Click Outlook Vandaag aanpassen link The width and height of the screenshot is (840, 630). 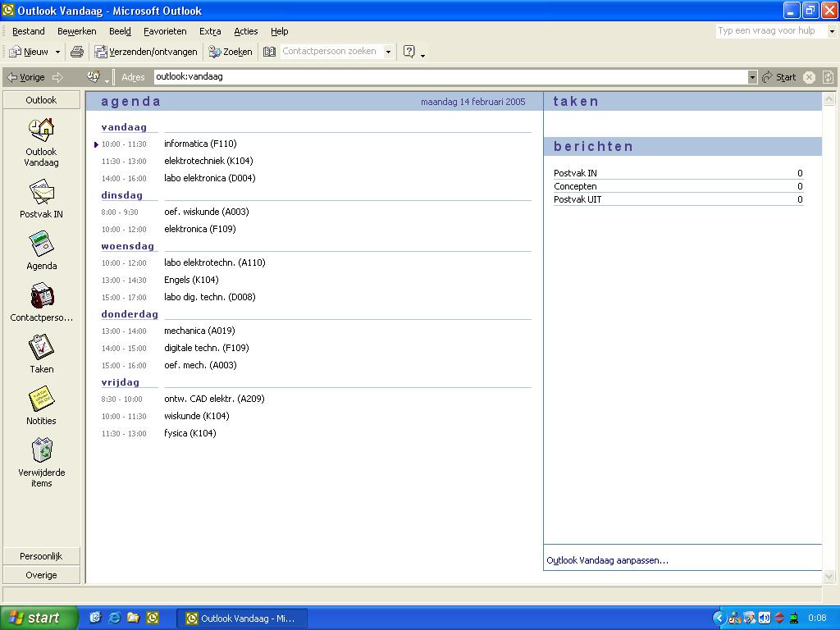click(x=608, y=560)
